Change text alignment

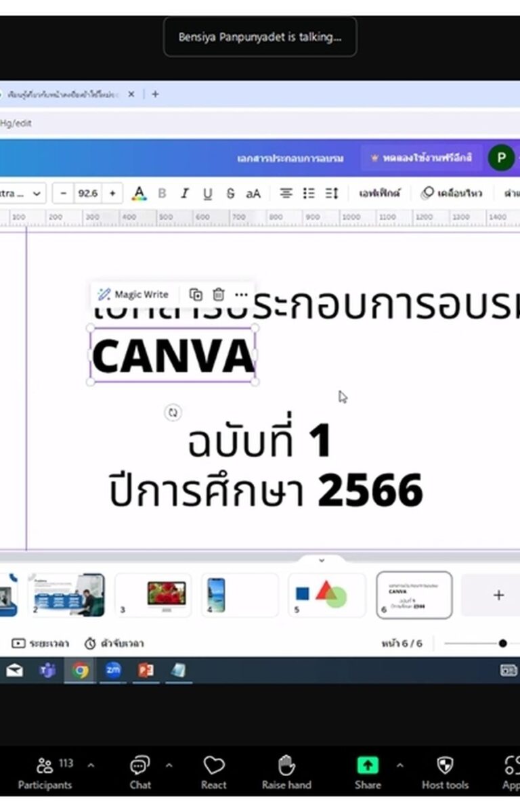tap(286, 194)
